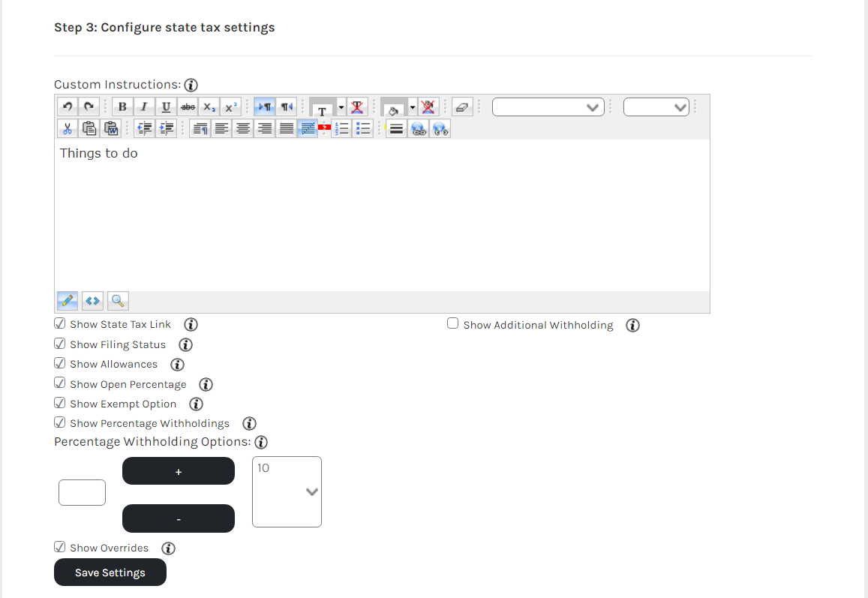868x598 pixels.
Task: Open info icon for Show Percentage Withholdings
Action: pos(249,424)
